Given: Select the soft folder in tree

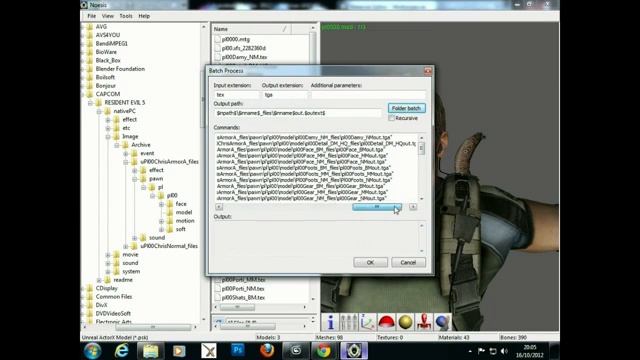Looking at the screenshot, I should (x=181, y=229).
